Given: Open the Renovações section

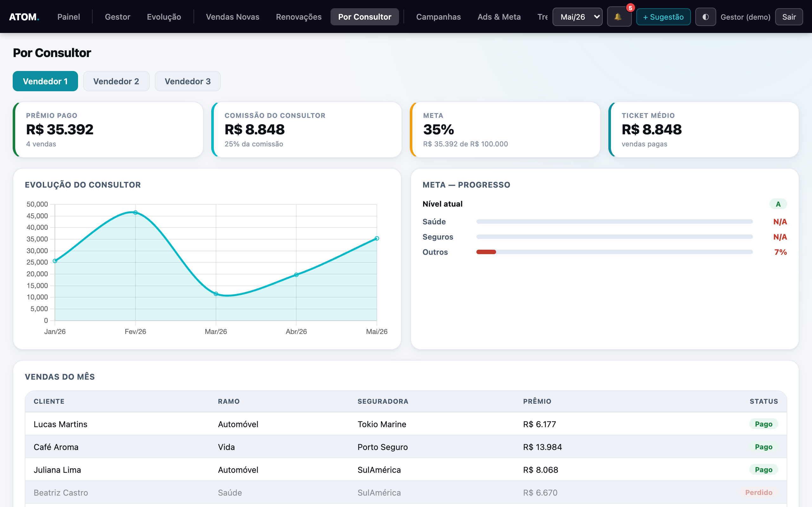Looking at the screenshot, I should click(x=298, y=17).
